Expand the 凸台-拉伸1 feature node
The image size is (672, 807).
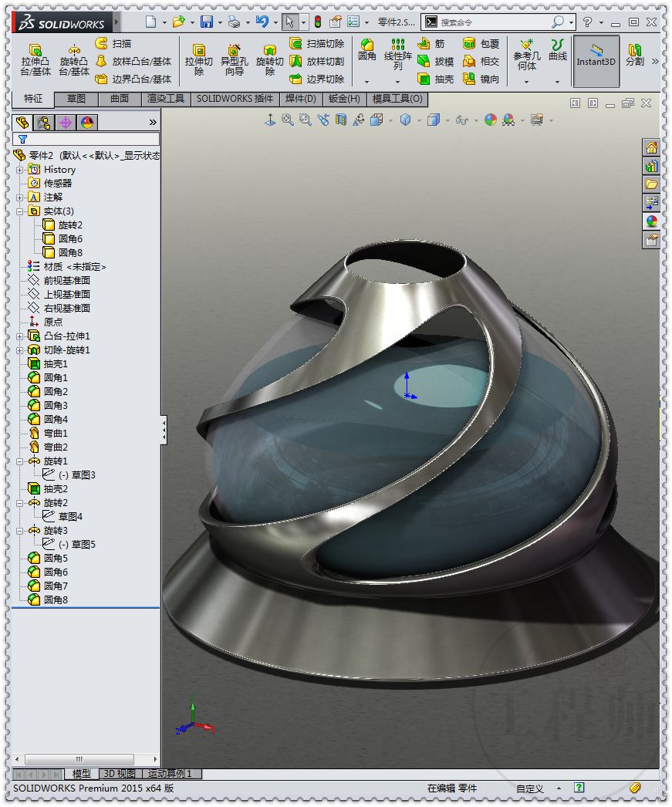click(x=19, y=336)
